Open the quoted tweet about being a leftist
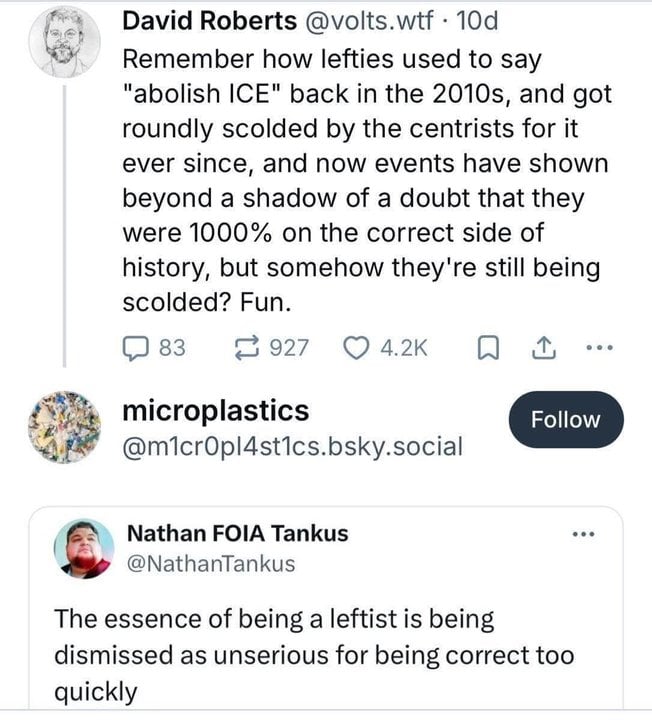Screen dimensions: 652x720 pyautogui.click(x=315, y=655)
